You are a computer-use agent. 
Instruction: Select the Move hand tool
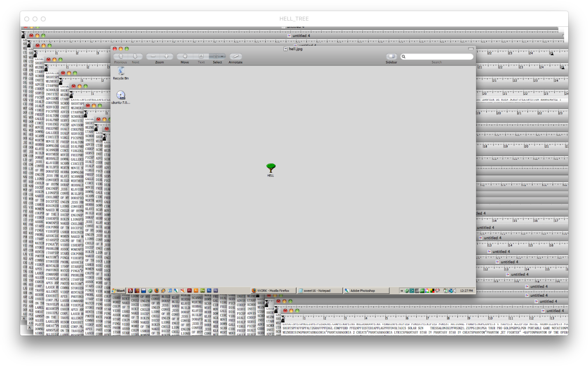tap(185, 56)
